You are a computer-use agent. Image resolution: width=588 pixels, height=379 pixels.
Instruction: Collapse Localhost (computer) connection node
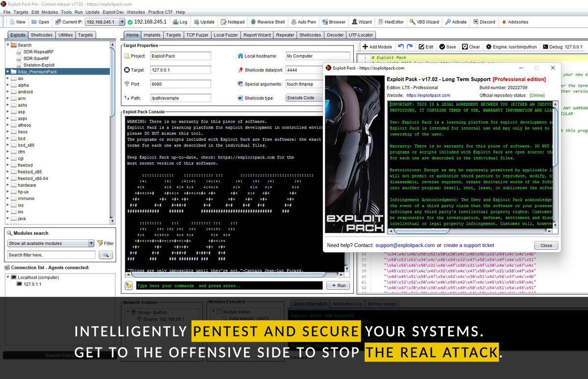coord(8,277)
